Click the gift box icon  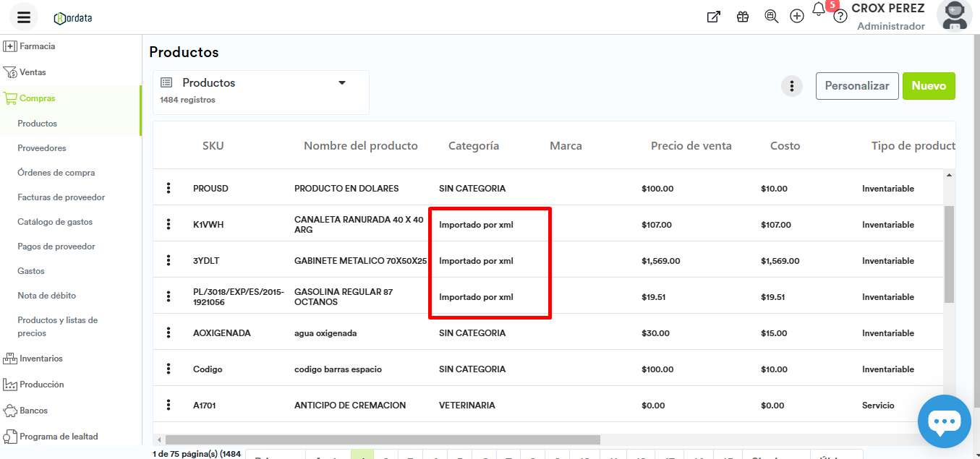coord(743,17)
